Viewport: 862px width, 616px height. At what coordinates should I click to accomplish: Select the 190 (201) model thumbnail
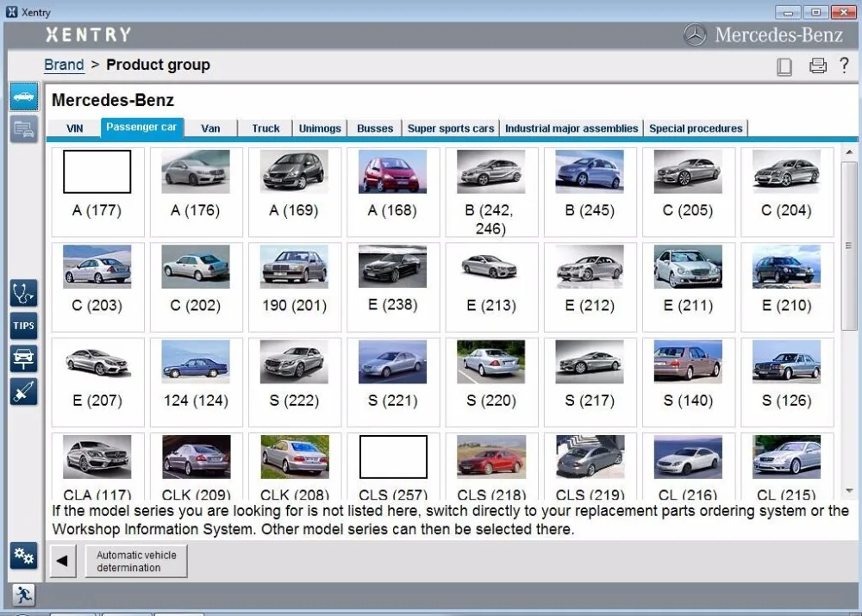294,266
